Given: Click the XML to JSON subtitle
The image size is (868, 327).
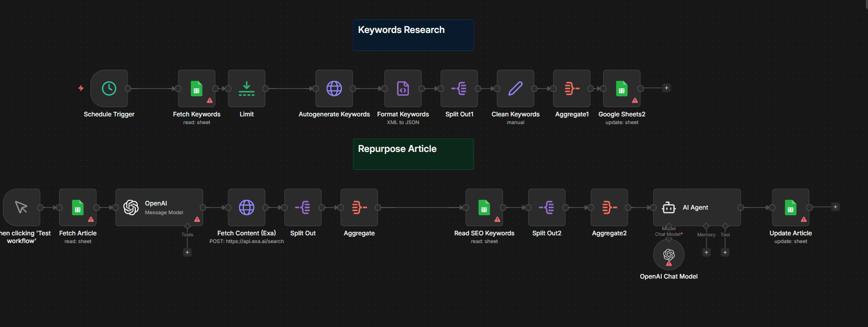Looking at the screenshot, I should click(403, 123).
